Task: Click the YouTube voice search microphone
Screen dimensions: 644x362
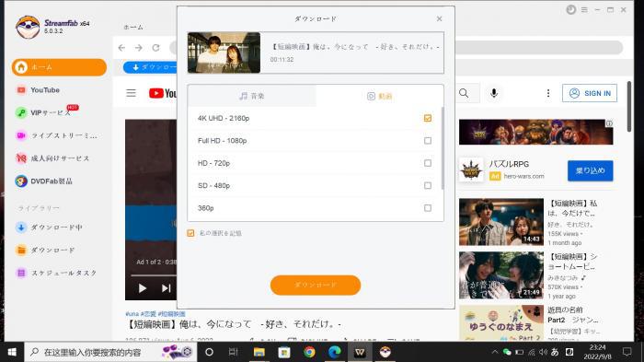Action: [494, 93]
